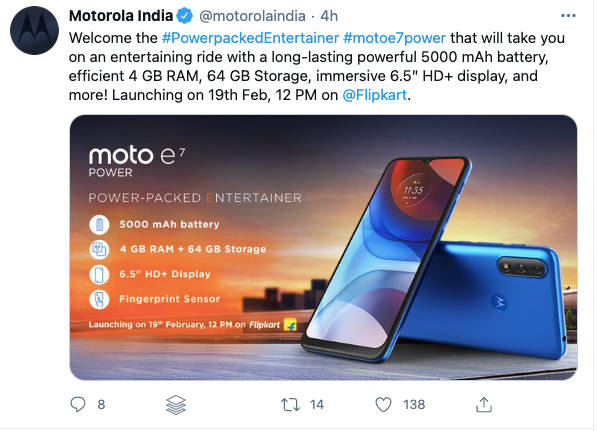Click the Flipkart logo in the promo image
This screenshot has width=597, height=431.
290,325
